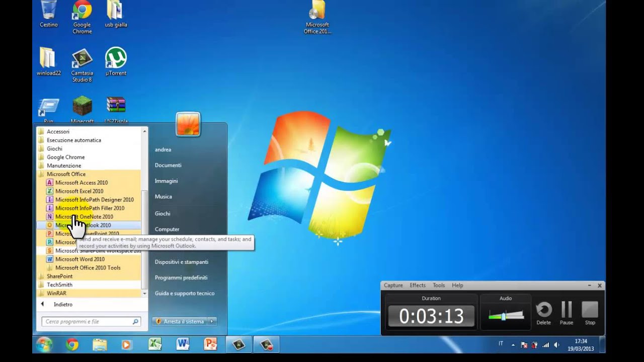
Task: Click the Camtasia Studio taskbar button
Action: pyautogui.click(x=238, y=344)
